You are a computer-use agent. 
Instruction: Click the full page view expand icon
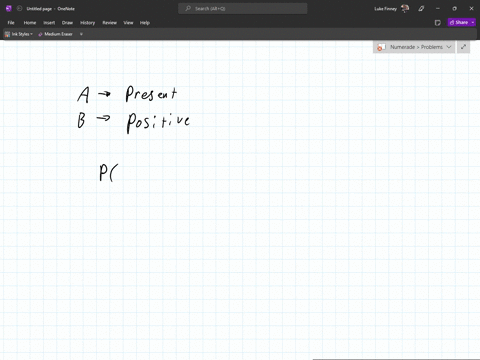[x=463, y=47]
